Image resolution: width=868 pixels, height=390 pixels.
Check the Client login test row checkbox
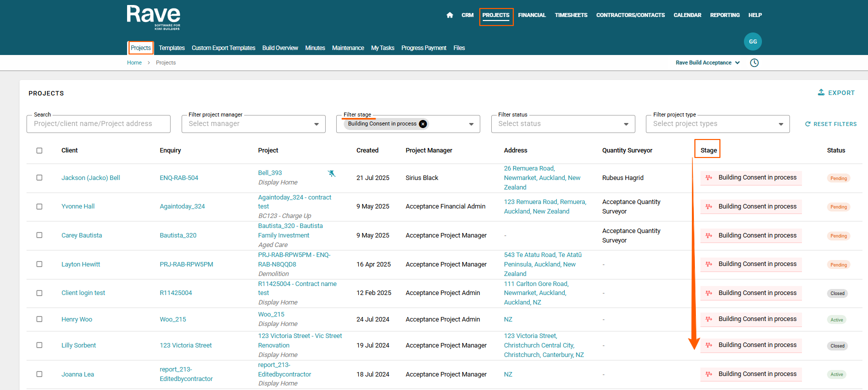click(x=40, y=293)
